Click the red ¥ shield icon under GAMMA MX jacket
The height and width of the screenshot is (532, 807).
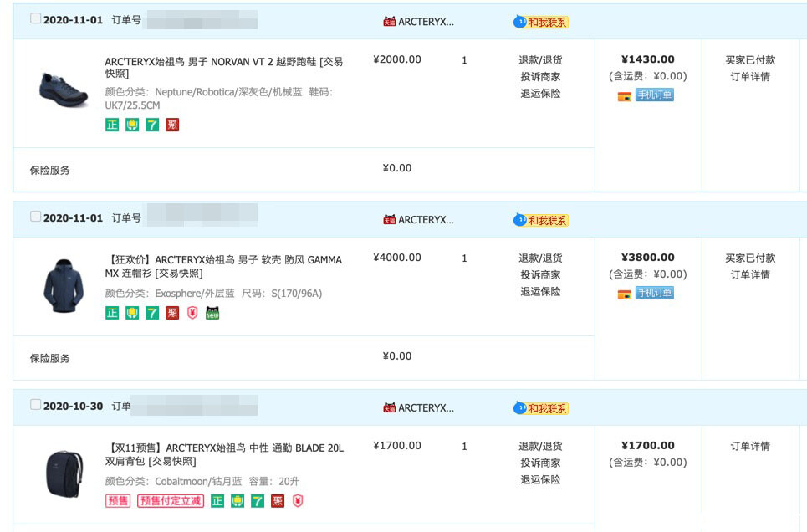(192, 313)
